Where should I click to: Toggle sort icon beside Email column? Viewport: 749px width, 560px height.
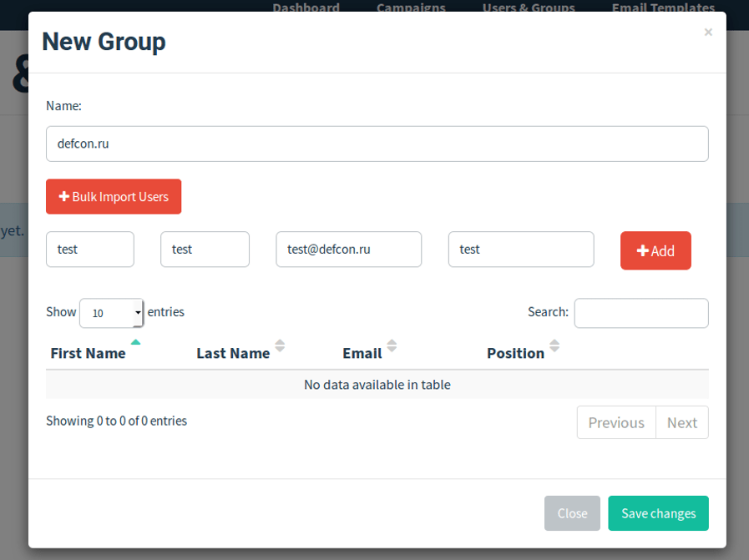[392, 346]
